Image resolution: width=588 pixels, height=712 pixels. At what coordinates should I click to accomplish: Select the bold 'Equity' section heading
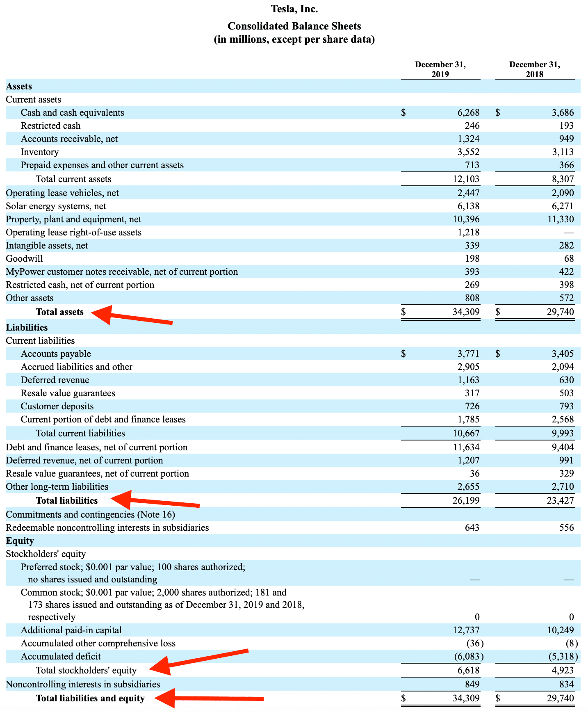(x=20, y=541)
